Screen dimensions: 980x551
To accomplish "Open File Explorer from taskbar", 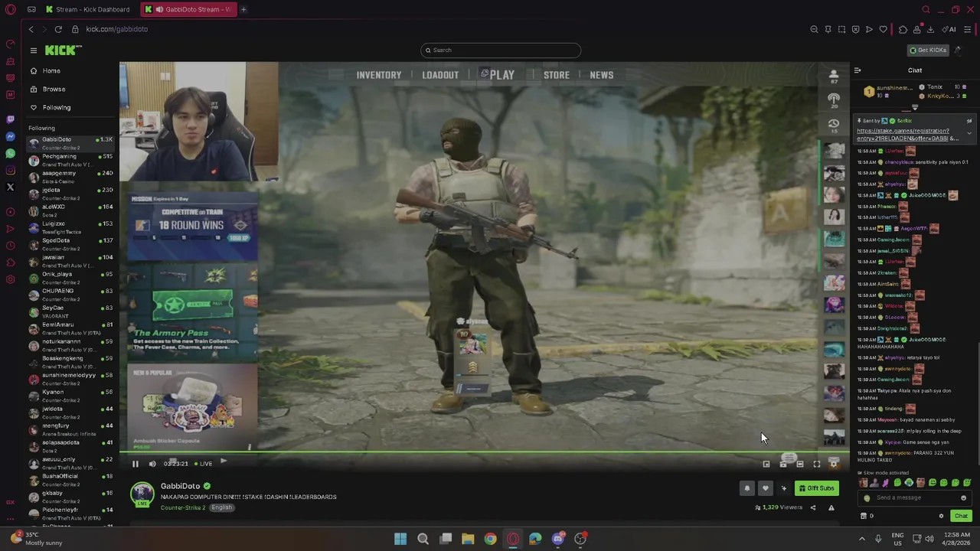I will pyautogui.click(x=468, y=539).
